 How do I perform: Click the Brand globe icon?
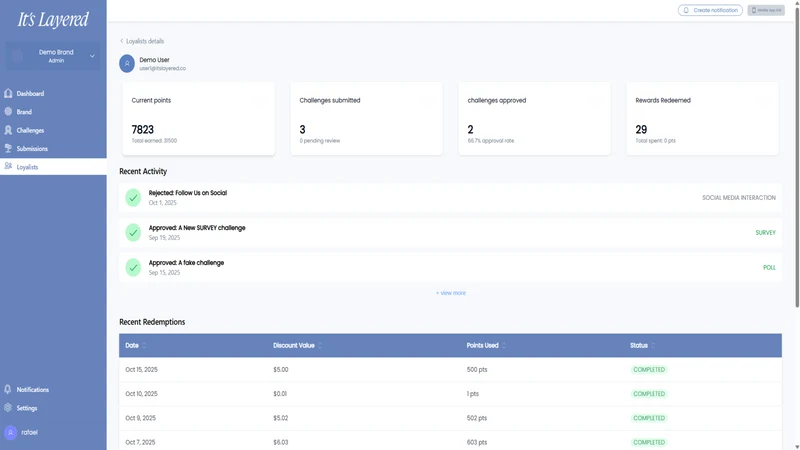point(8,112)
